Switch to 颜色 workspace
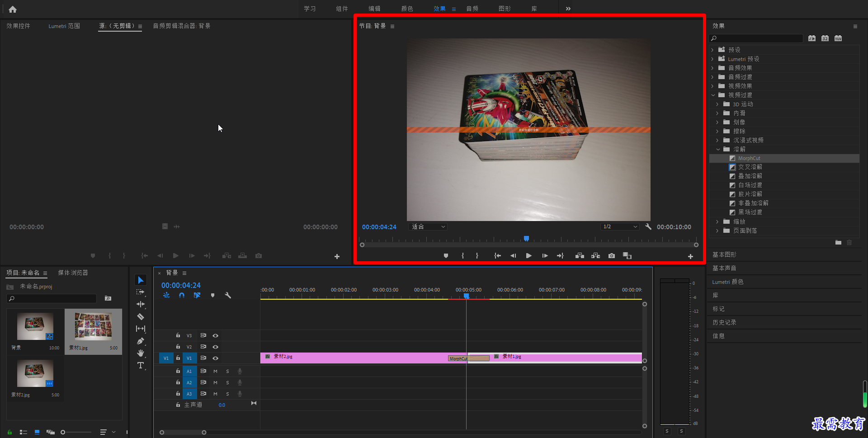The width and height of the screenshot is (868, 438). pyautogui.click(x=407, y=9)
